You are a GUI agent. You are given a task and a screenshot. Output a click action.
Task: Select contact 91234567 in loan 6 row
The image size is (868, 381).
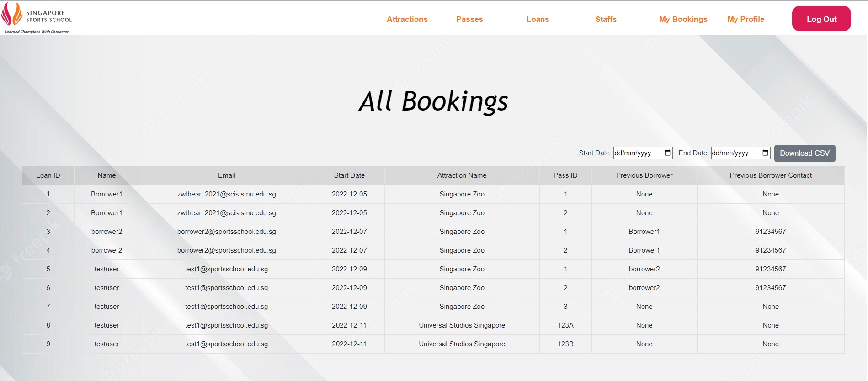771,288
